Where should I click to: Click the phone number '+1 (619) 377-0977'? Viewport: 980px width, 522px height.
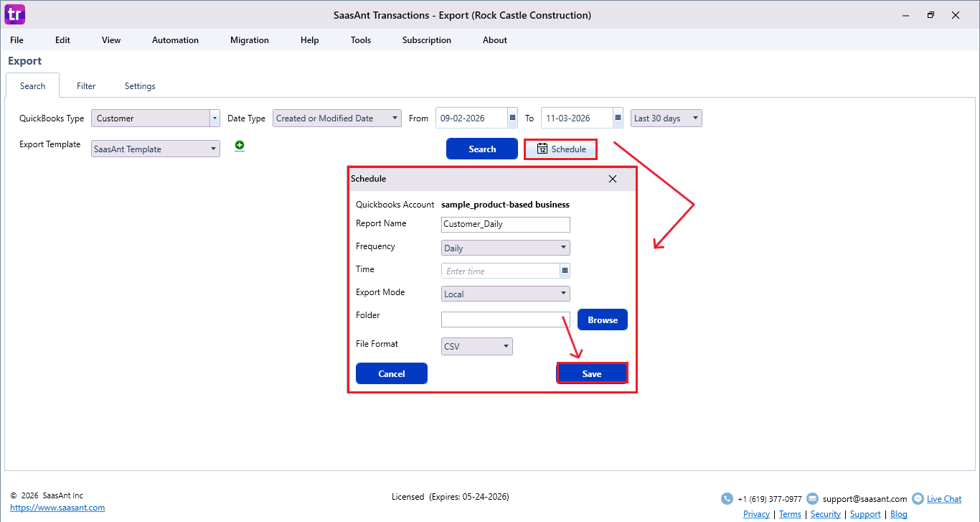tap(770, 499)
